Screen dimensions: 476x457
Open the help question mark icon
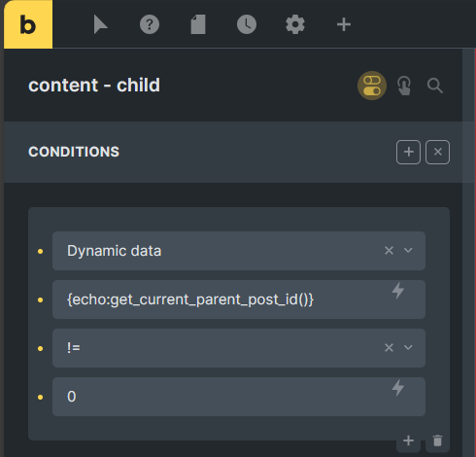click(x=150, y=24)
